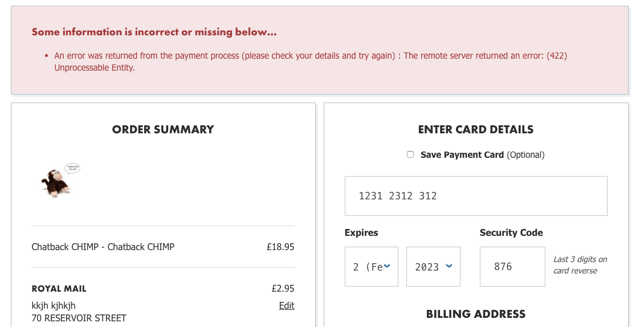Click the 'Some information is incorrect' error heading
Viewport: 644px width, 327px height.
tap(154, 32)
